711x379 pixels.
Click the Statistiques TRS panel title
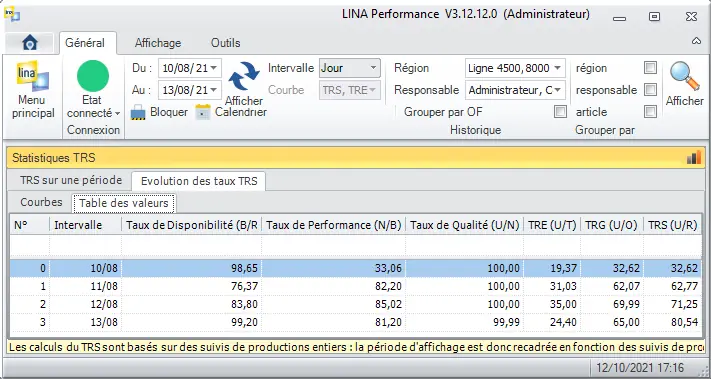click(x=54, y=158)
